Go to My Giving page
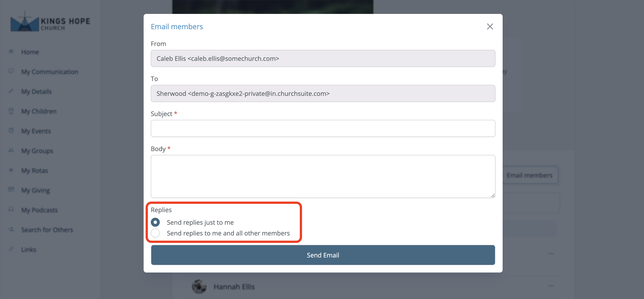The height and width of the screenshot is (299, 644). click(35, 190)
